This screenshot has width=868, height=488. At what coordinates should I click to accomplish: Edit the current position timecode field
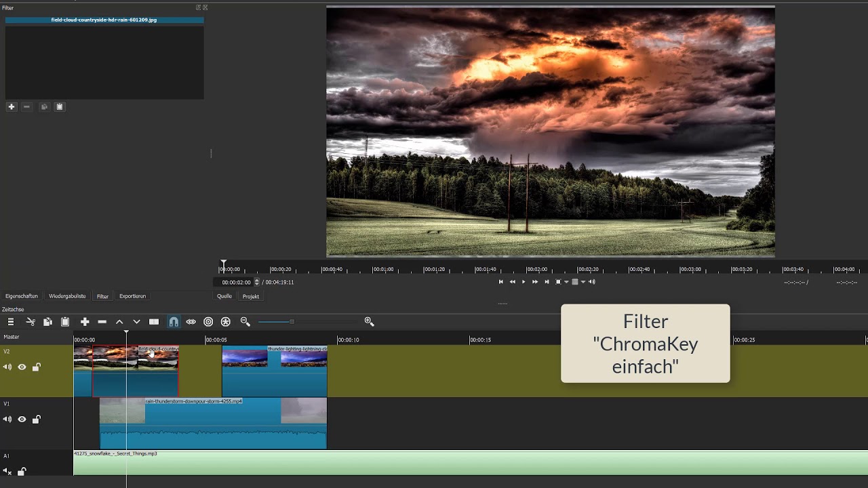236,282
